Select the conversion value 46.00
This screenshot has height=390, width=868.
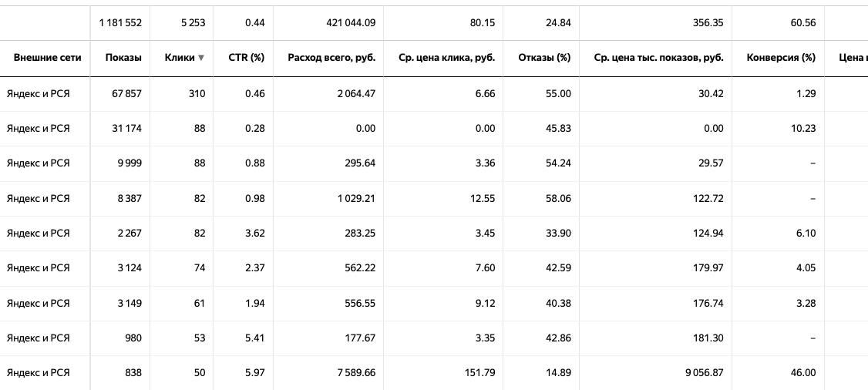point(803,372)
